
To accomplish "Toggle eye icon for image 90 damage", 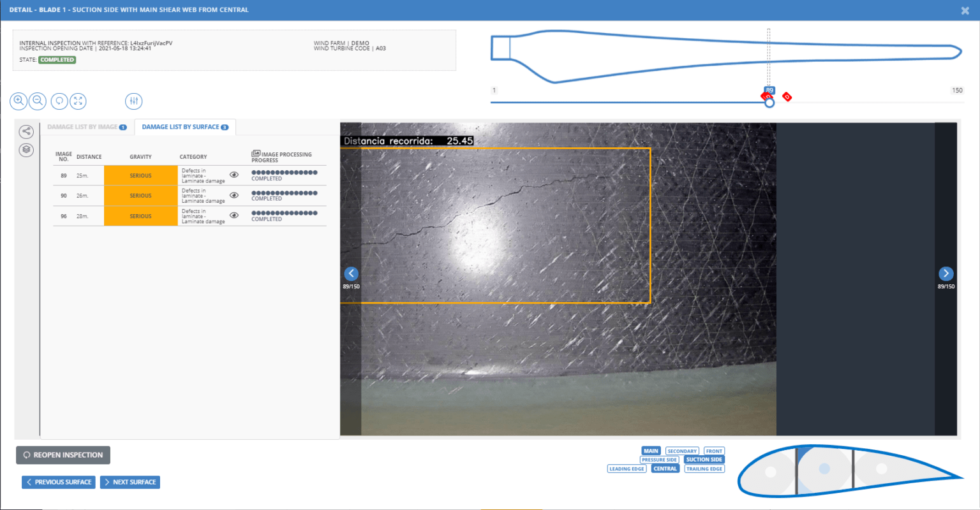I will [234, 195].
